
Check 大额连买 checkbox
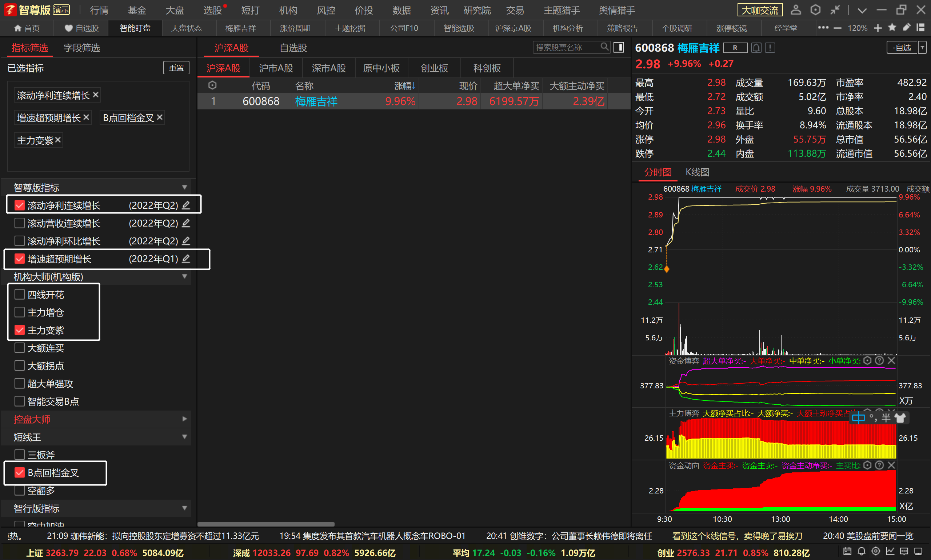click(20, 348)
